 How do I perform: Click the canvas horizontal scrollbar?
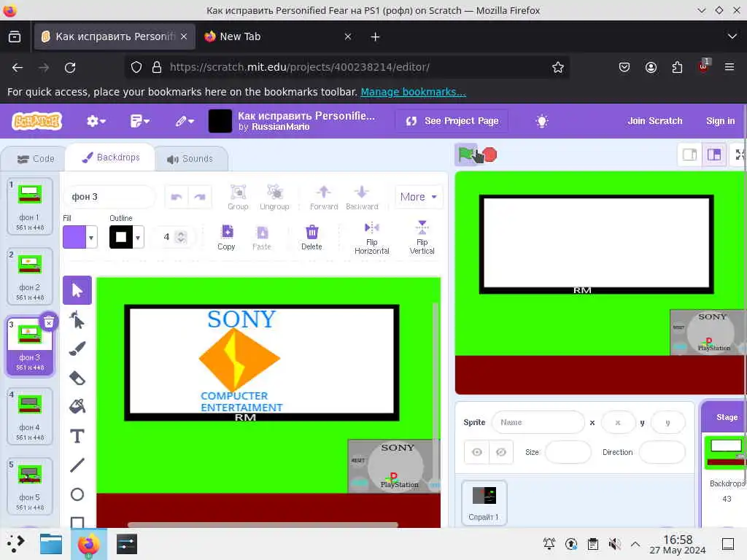[x=263, y=524]
